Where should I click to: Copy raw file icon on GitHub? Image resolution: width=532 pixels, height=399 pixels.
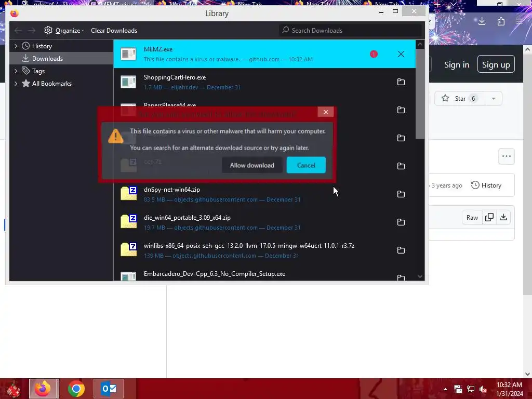click(x=489, y=218)
